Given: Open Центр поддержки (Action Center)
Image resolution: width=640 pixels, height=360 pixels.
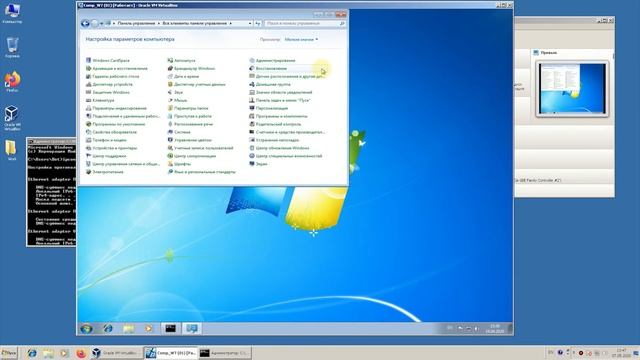Looking at the screenshot, I should 106,156.
